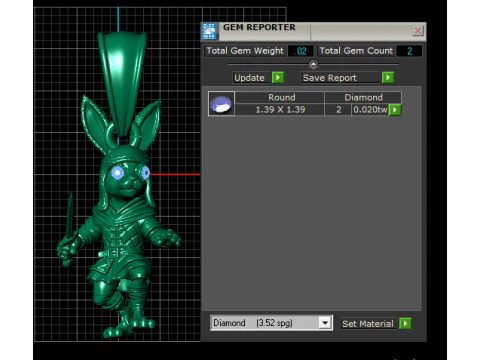Click the 1.39 X 1.39 size cell
Image resolution: width=480 pixels, height=360 pixels.
coord(280,110)
